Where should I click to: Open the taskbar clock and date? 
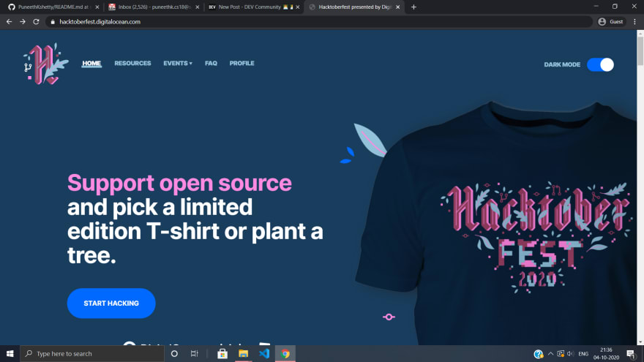[x=606, y=353]
